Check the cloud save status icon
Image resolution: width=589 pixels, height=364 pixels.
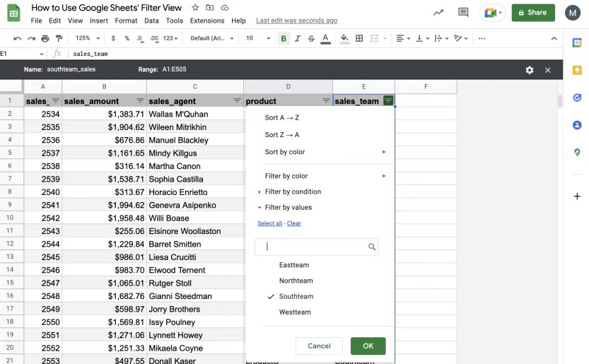225,8
